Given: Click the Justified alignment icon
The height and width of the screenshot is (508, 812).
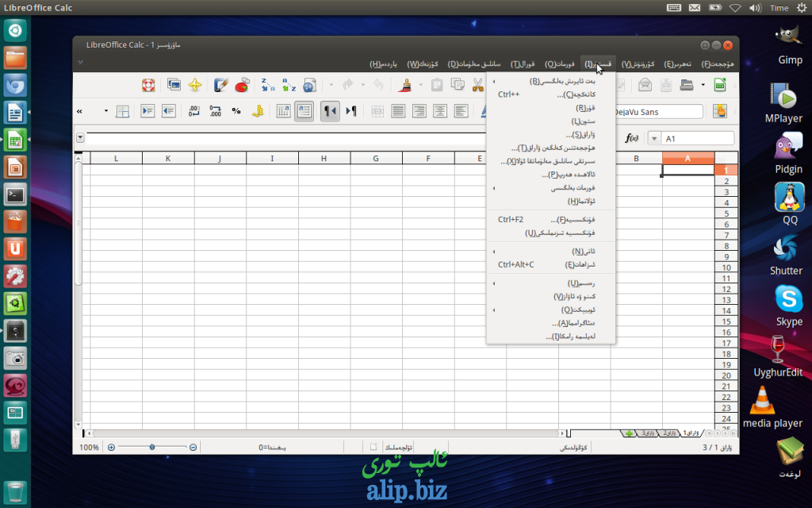Looking at the screenshot, I should [398, 111].
